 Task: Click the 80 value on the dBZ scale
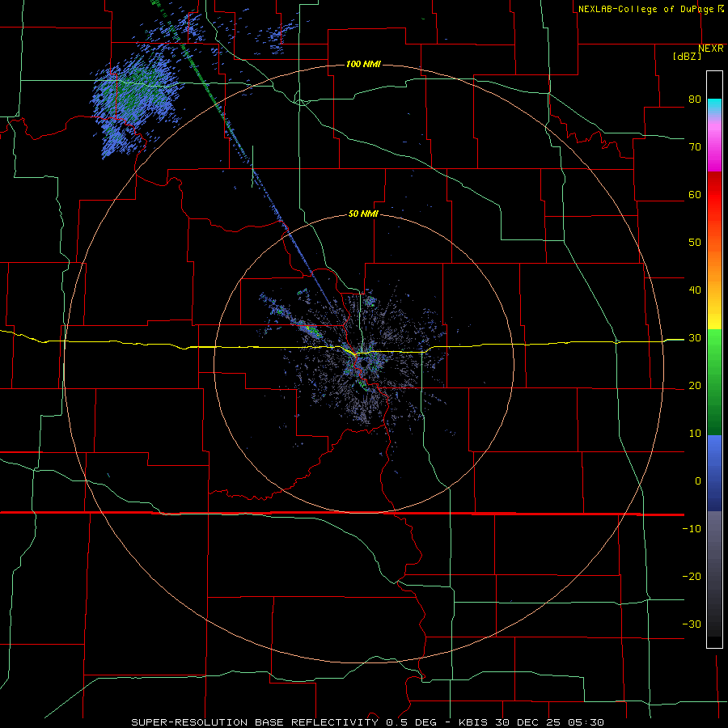pyautogui.click(x=695, y=99)
